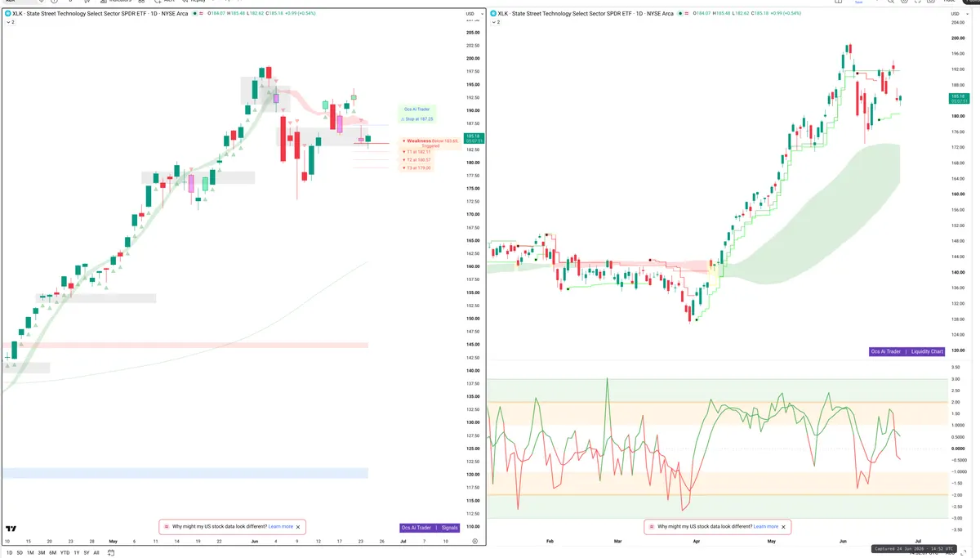The width and height of the screenshot is (980, 558).
Task: Click right chart market status dot
Action: click(679, 14)
